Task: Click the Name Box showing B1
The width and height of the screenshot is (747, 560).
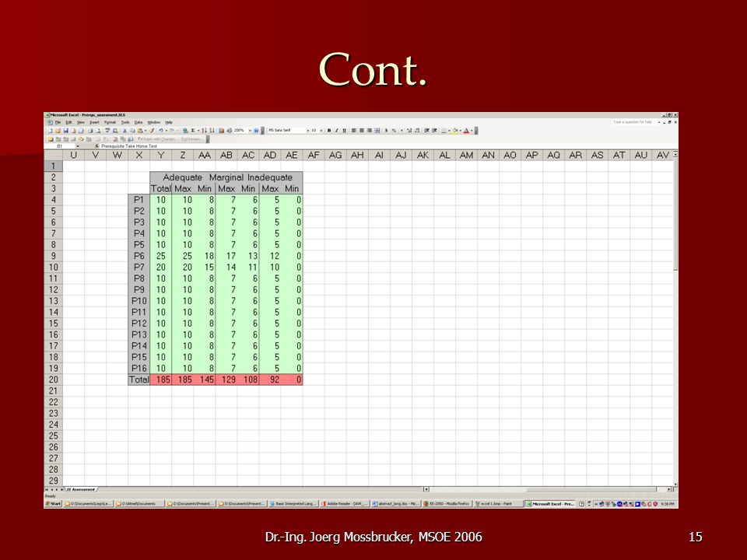Action: tap(60, 146)
